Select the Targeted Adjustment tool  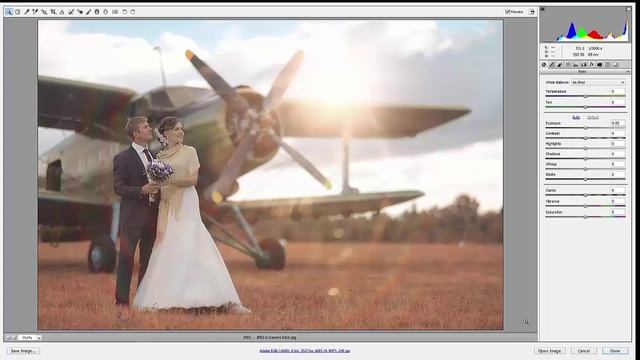tap(44, 12)
